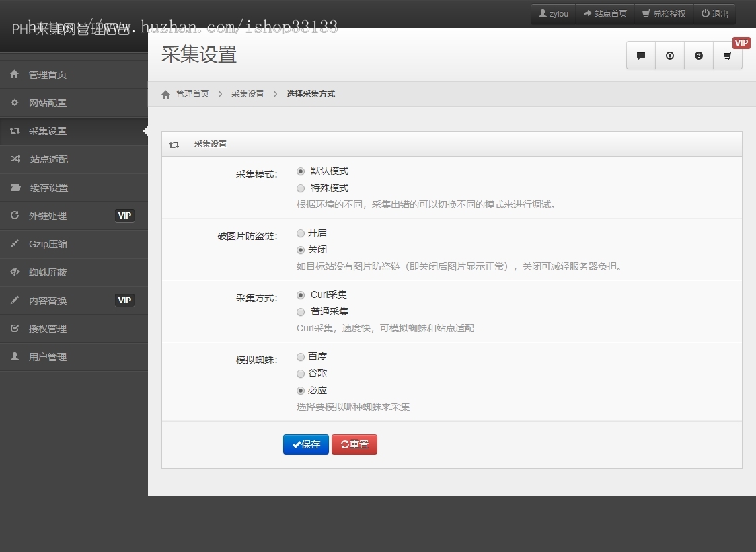The image size is (756, 552).
Task: Select 谷歌 as the simulated spider
Action: click(x=301, y=374)
